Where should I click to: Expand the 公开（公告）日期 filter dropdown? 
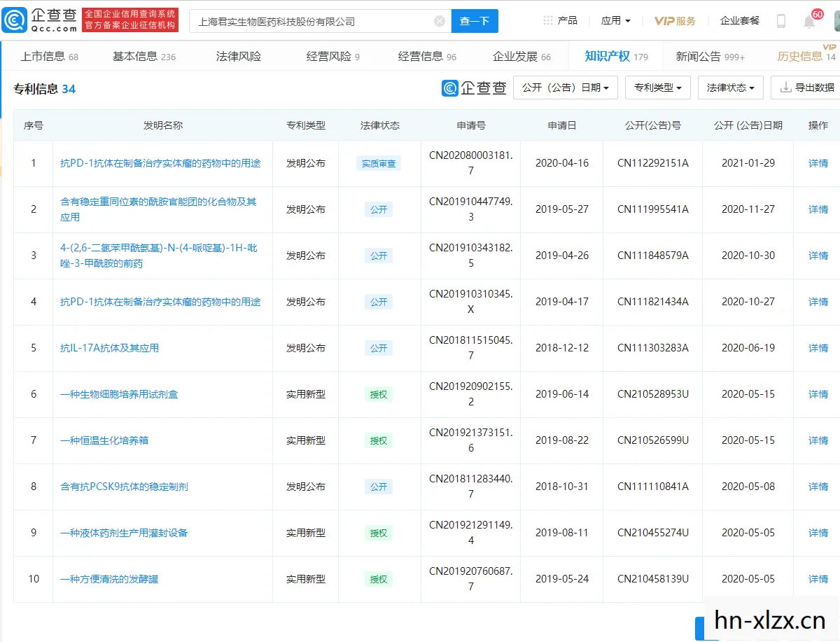point(566,88)
